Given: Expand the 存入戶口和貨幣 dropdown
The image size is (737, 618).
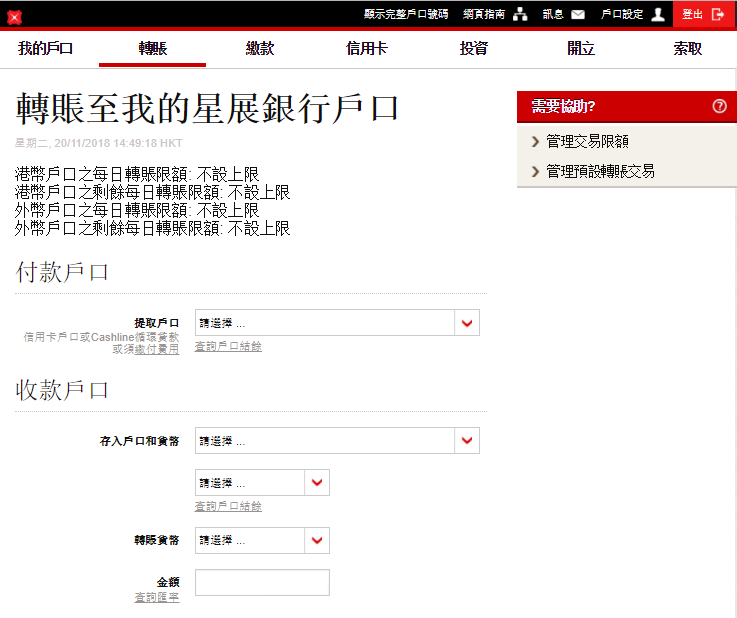Looking at the screenshot, I should (466, 441).
